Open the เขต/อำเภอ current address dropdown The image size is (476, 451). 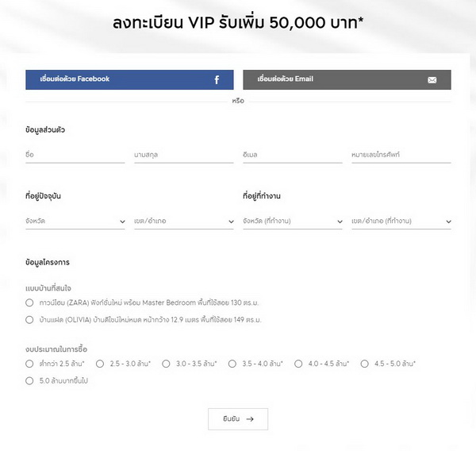click(183, 221)
